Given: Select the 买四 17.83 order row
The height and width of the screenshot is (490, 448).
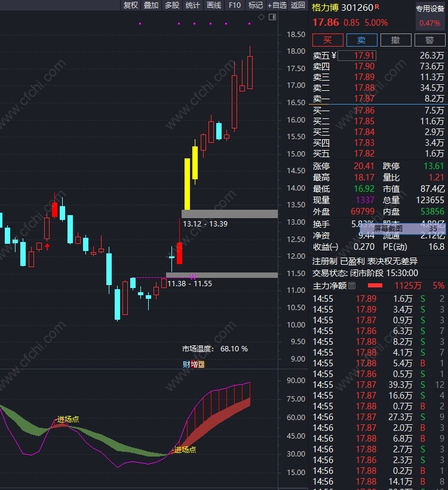Looking at the screenshot, I should coord(378,143).
